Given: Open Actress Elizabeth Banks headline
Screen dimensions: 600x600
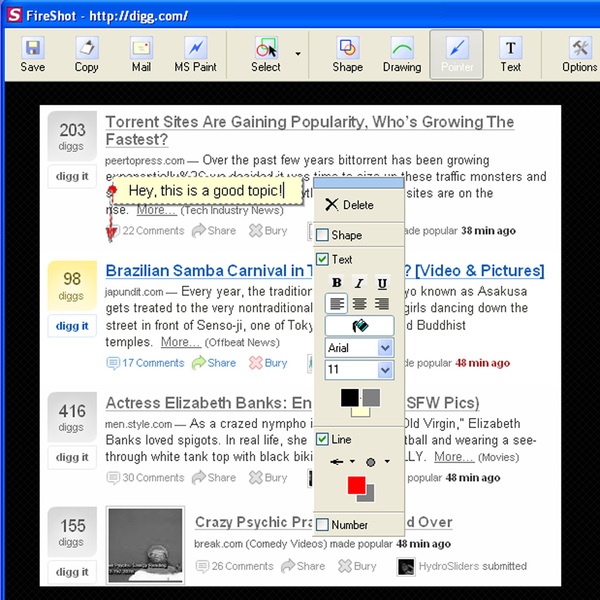Looking at the screenshot, I should coord(209,403).
